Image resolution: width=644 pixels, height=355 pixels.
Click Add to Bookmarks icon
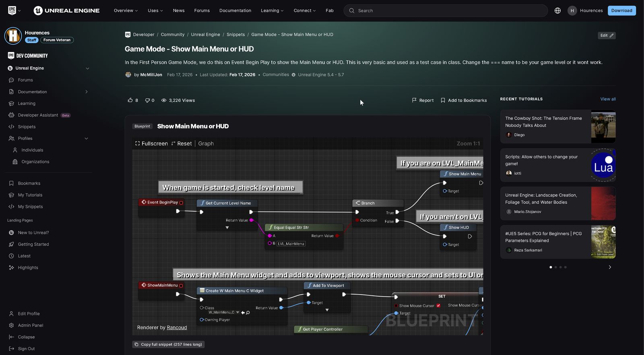443,100
